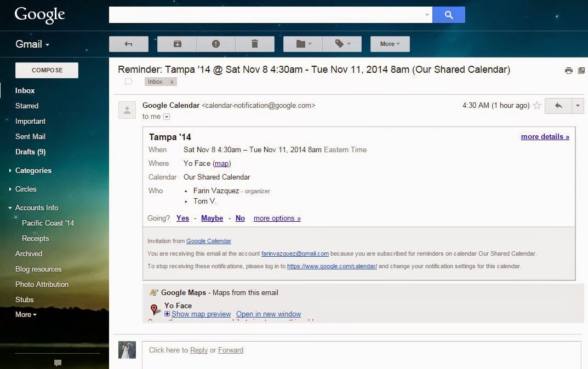The width and height of the screenshot is (588, 369).
Task: Click sender's avatar placeholder icon
Action: point(127,110)
